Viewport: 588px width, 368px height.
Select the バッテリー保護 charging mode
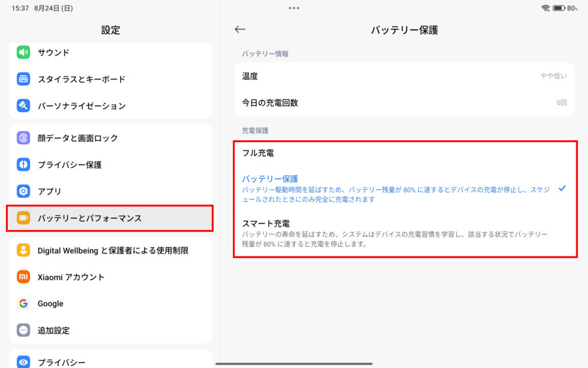(402, 187)
